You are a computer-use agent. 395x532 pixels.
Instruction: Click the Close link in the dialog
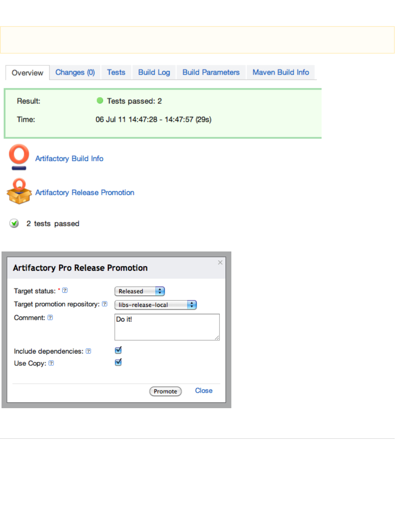point(203,391)
